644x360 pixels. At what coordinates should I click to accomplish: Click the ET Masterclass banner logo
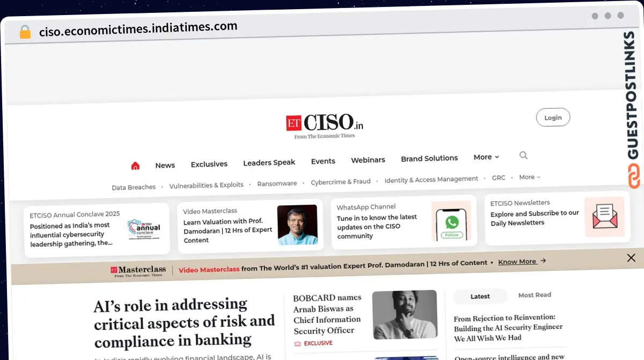click(139, 271)
